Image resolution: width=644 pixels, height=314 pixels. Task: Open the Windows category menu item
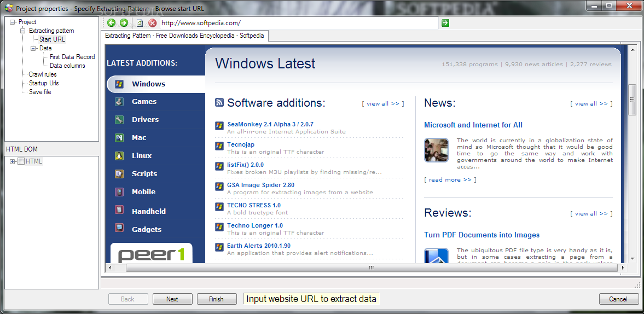pyautogui.click(x=156, y=84)
